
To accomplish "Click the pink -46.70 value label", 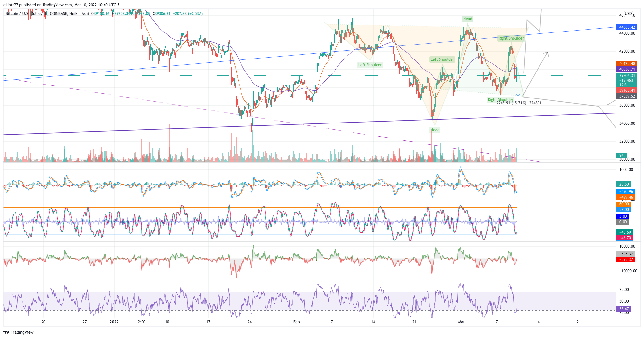I will point(625,238).
